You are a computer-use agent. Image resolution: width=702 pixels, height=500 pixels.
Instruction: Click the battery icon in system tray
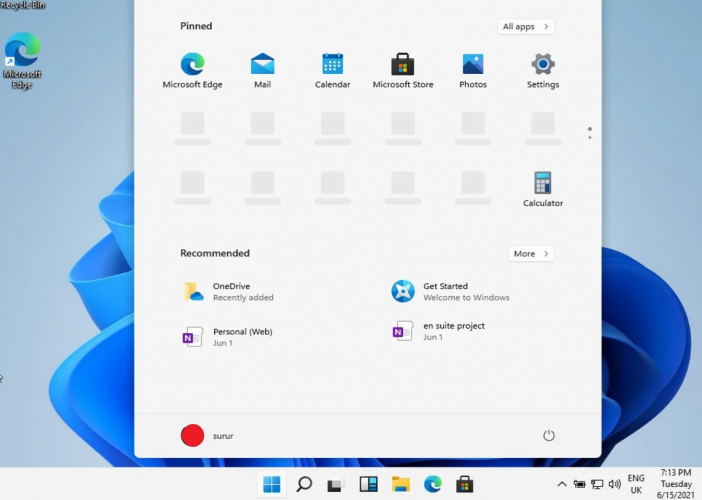(579, 484)
